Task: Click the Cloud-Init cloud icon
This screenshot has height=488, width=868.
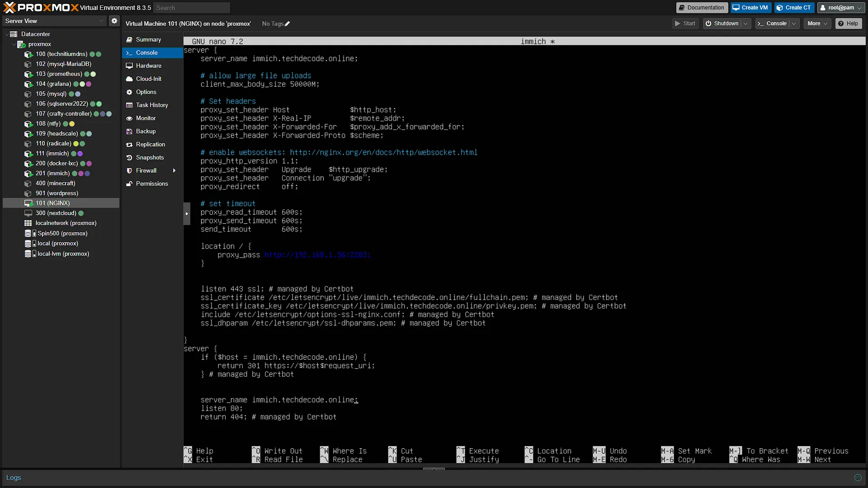Action: (129, 79)
